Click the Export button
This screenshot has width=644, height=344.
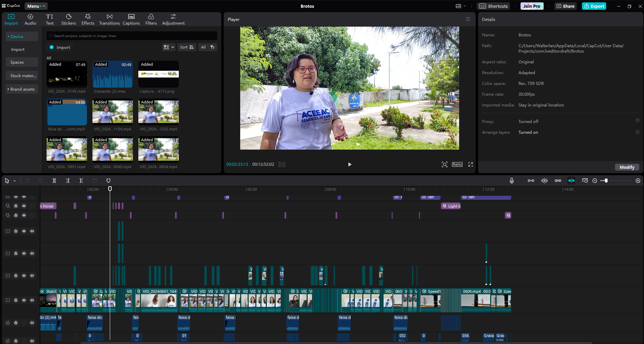[594, 6]
